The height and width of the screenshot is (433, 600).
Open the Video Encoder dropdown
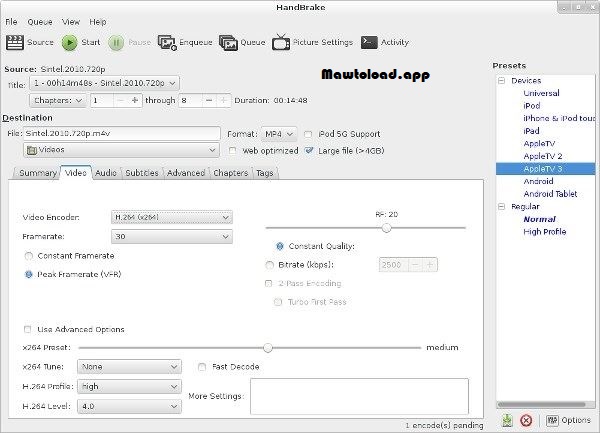(171, 217)
